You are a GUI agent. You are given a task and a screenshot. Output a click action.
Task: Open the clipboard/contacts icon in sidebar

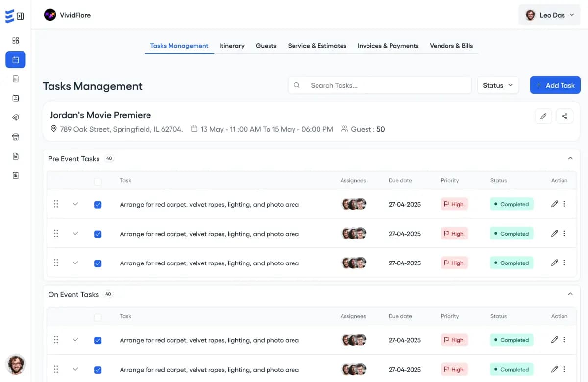coord(15,98)
